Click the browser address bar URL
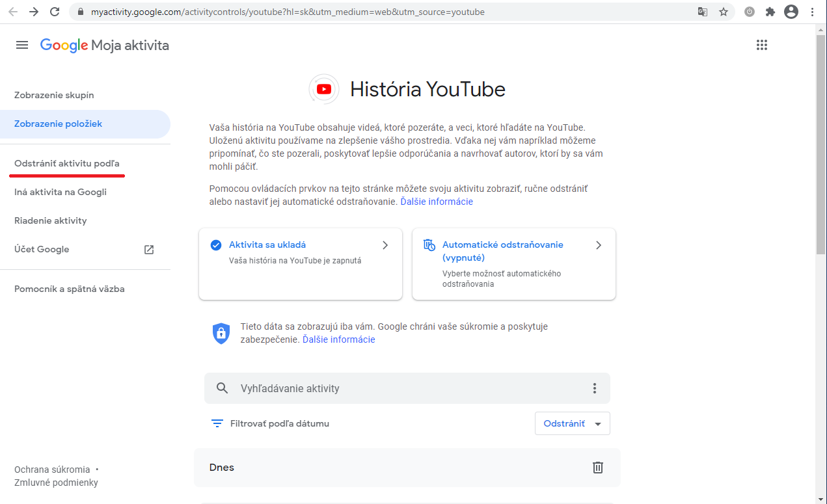This screenshot has height=504, width=827. click(287, 12)
